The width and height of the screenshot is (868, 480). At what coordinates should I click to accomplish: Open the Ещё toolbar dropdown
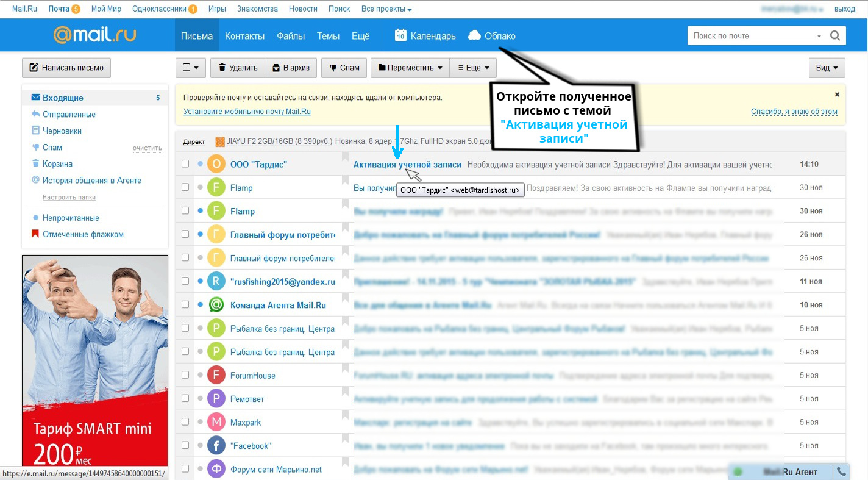pos(473,68)
